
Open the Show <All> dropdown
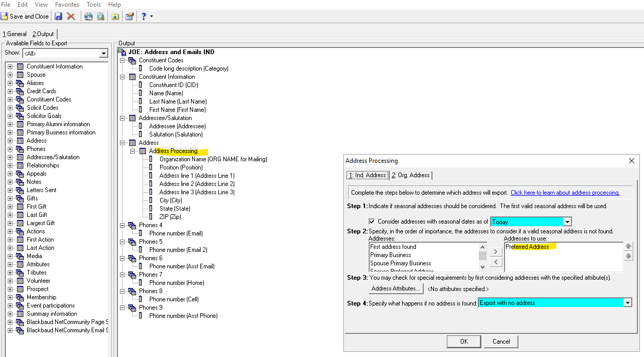point(103,54)
